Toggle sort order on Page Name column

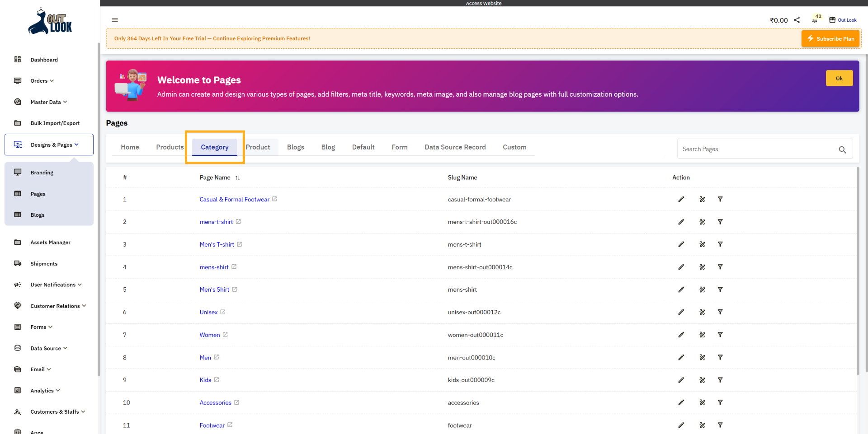[237, 177]
